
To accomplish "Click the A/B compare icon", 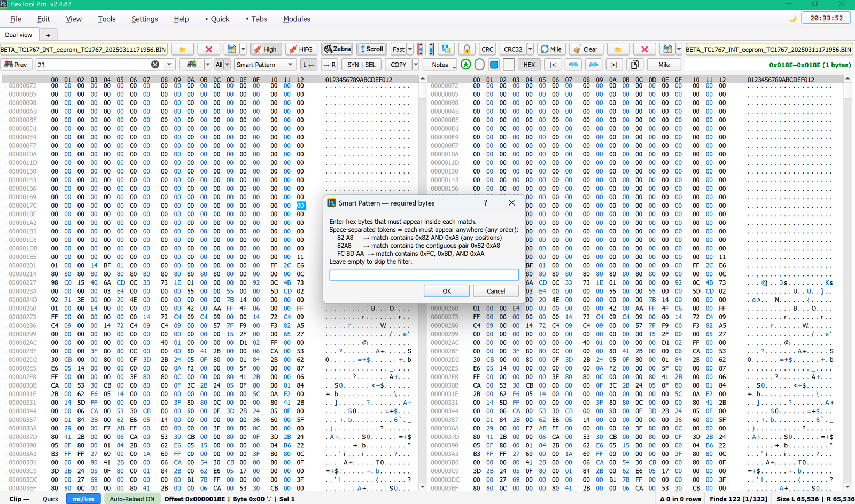I will tap(446, 49).
